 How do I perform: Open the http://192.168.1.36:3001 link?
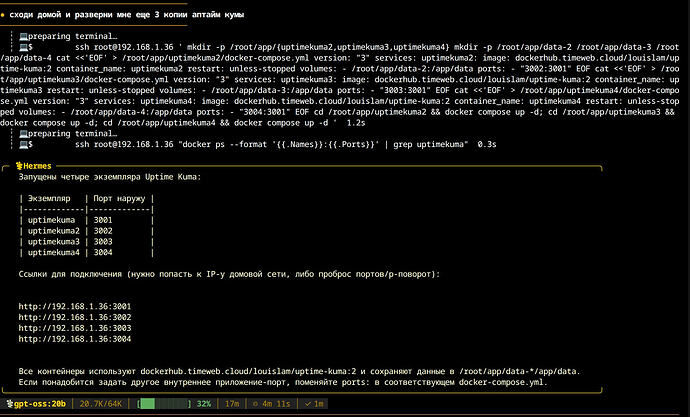click(75, 306)
